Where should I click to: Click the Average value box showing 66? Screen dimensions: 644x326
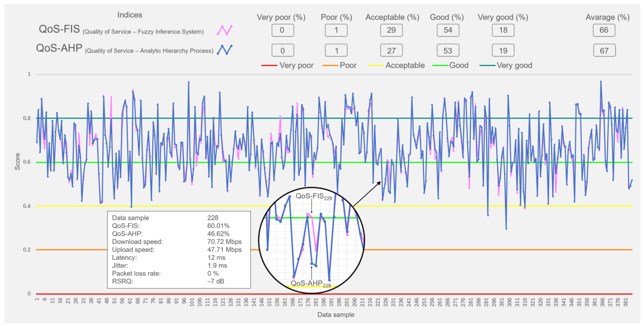(x=604, y=30)
